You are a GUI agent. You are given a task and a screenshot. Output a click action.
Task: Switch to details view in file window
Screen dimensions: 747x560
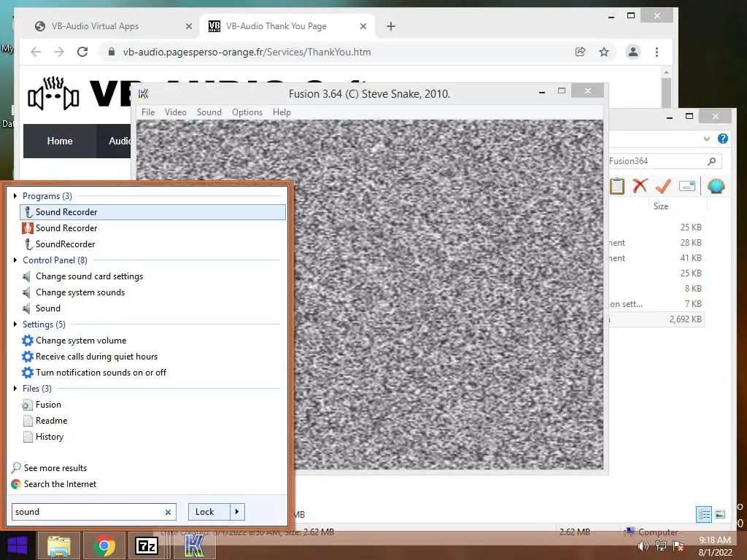704,514
